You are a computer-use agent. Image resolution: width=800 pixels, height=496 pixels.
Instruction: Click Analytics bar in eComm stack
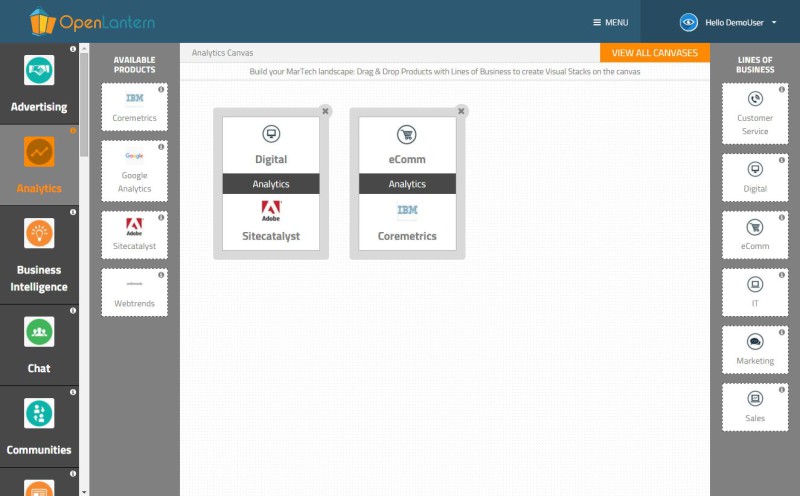tap(407, 184)
